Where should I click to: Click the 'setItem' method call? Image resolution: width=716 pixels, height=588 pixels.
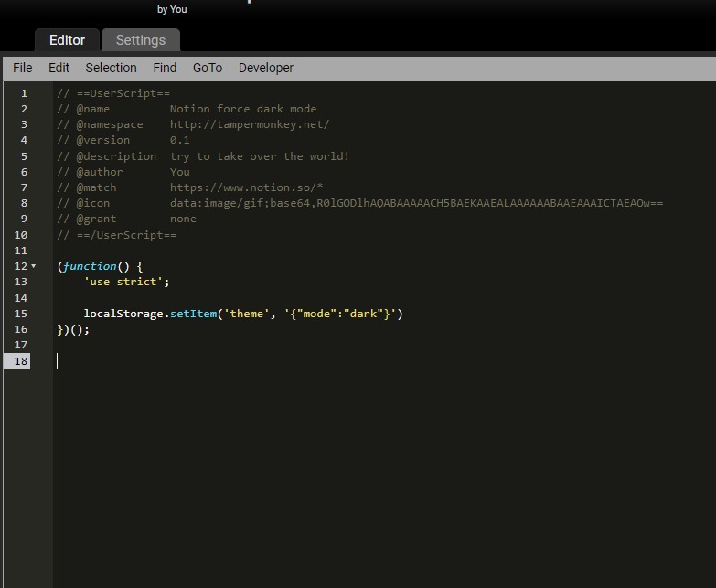point(193,314)
